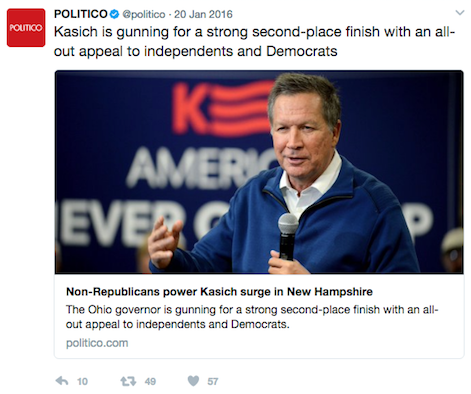Open headline Non-Republicans power Kasich surge
471x394 pixels.
coord(219,292)
